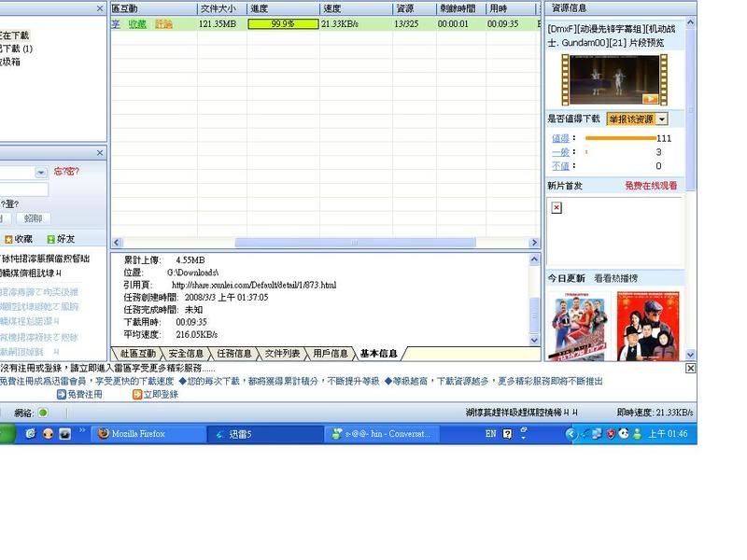This screenshot has width=747, height=560.
Task: Click the panda tray icon
Action: coord(624,433)
